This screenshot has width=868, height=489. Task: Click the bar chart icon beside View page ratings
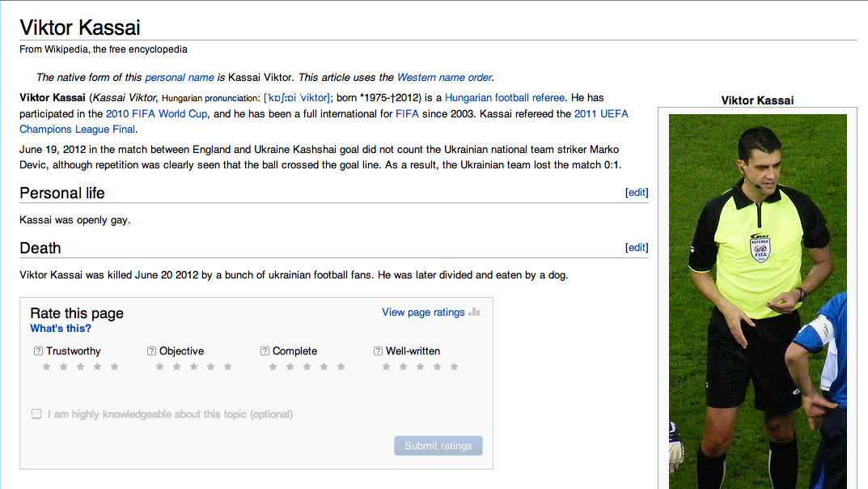click(474, 313)
